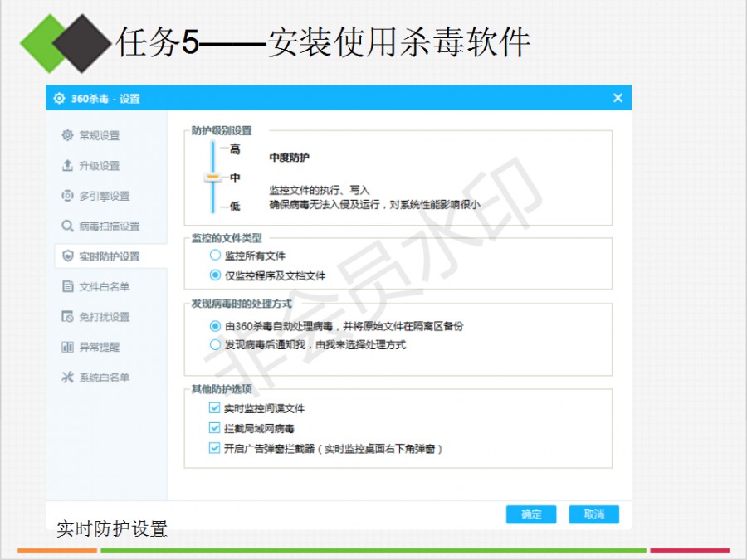
Task: Click the document icon for 文件白名单
Action: pyautogui.click(x=67, y=286)
